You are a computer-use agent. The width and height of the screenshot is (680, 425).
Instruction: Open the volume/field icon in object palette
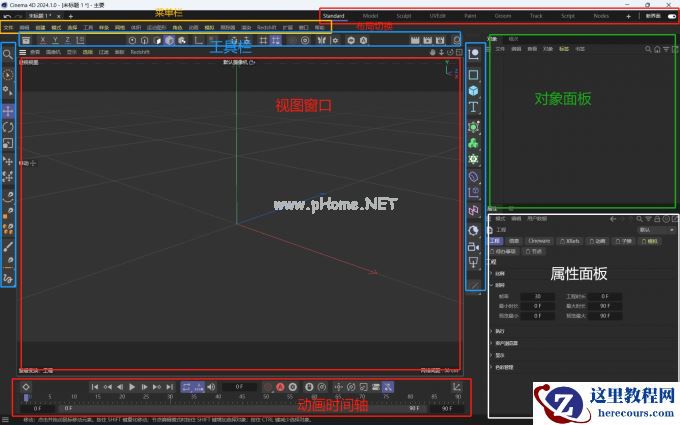pos(474,211)
